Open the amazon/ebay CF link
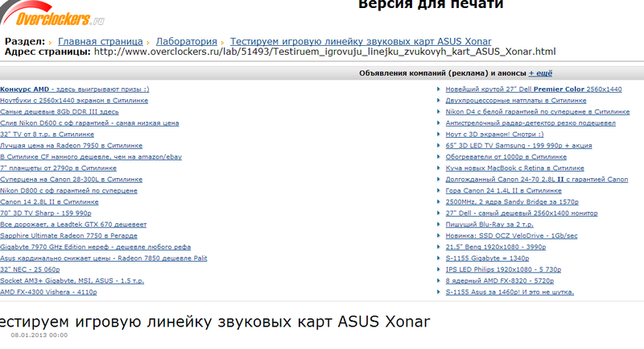 pos(91,156)
